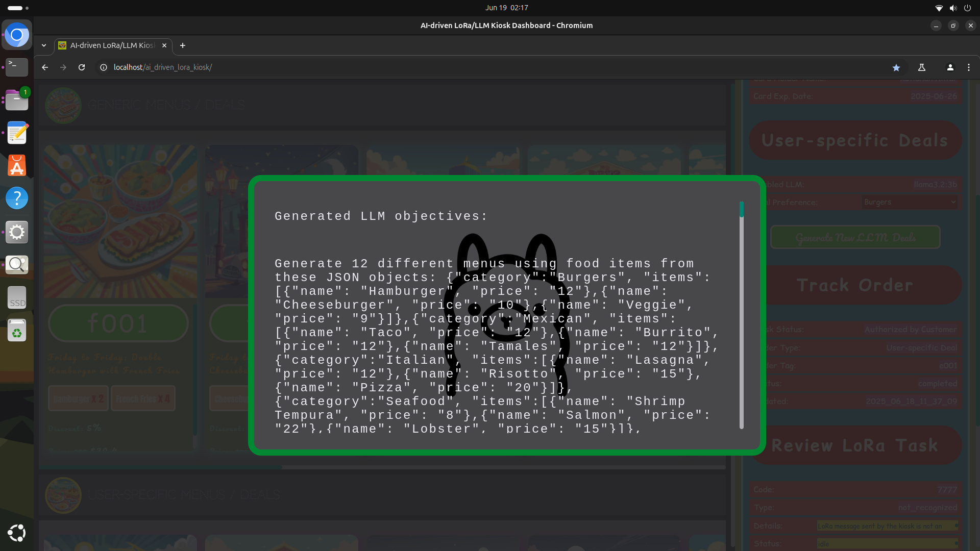Open the Chromium labs flask icon
Image resolution: width=980 pixels, height=551 pixels.
pos(922,67)
